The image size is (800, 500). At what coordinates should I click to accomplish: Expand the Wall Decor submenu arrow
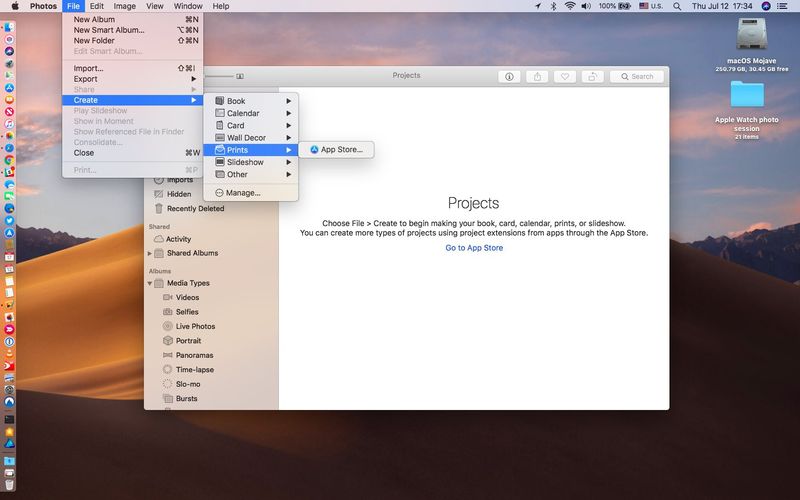(289, 138)
